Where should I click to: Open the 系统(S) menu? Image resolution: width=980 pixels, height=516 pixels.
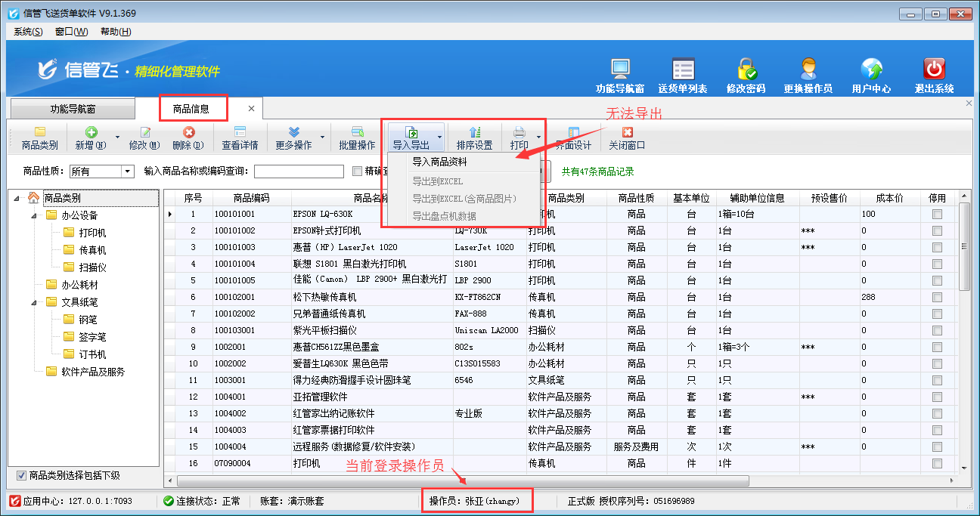tap(29, 32)
